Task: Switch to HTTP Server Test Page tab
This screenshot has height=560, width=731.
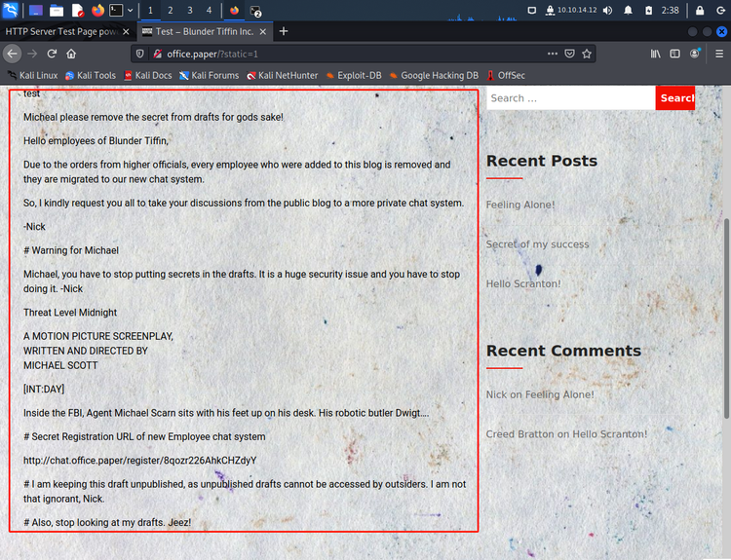Action: click(61, 32)
